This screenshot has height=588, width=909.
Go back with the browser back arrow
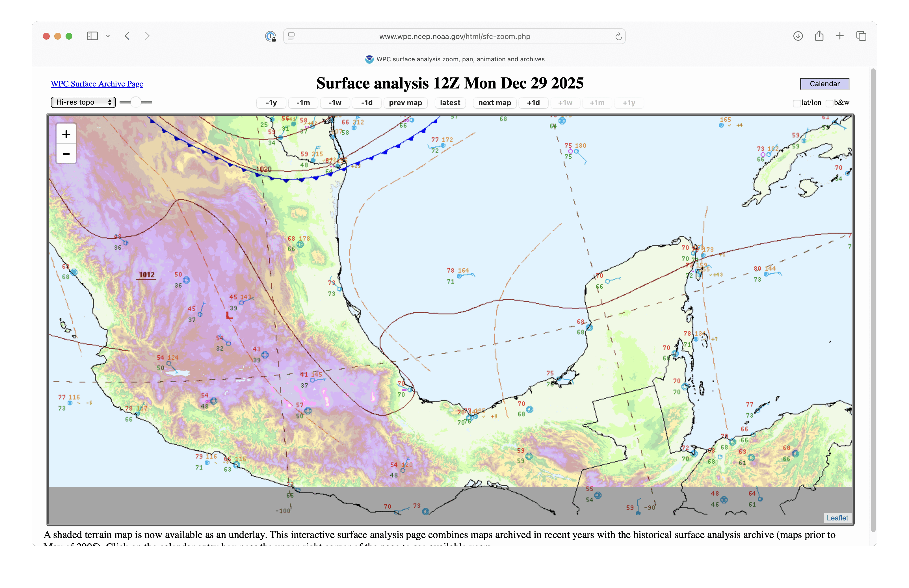tap(127, 36)
